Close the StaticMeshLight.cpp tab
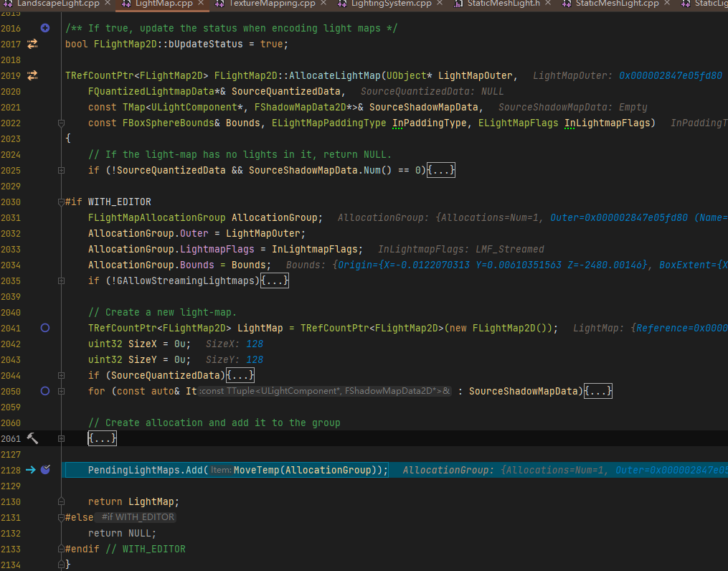 coord(667,3)
